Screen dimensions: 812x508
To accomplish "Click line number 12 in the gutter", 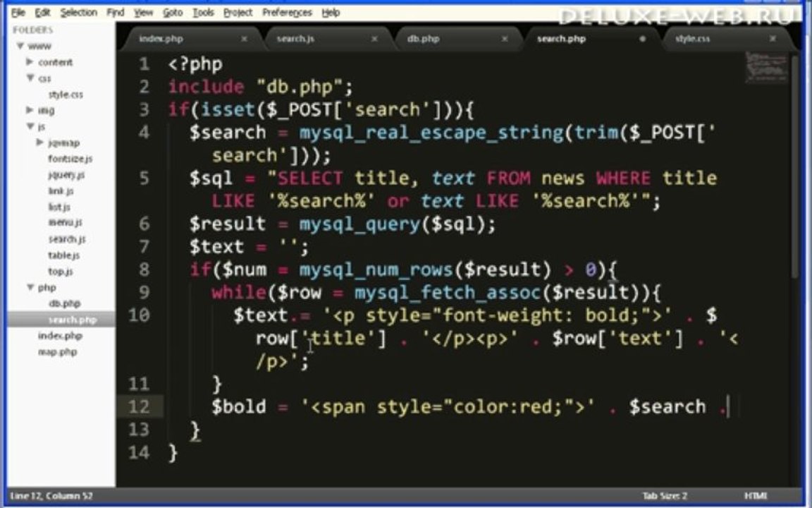I will pyautogui.click(x=139, y=406).
